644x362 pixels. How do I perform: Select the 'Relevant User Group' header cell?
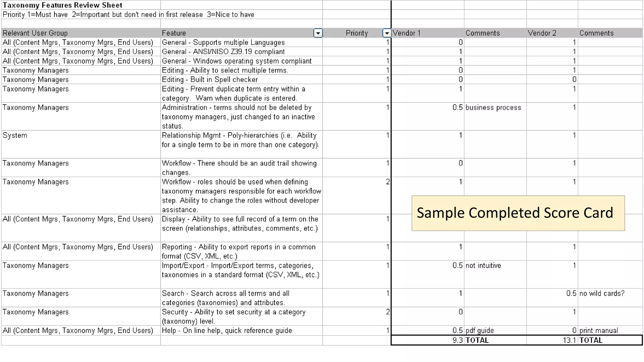[x=81, y=33]
